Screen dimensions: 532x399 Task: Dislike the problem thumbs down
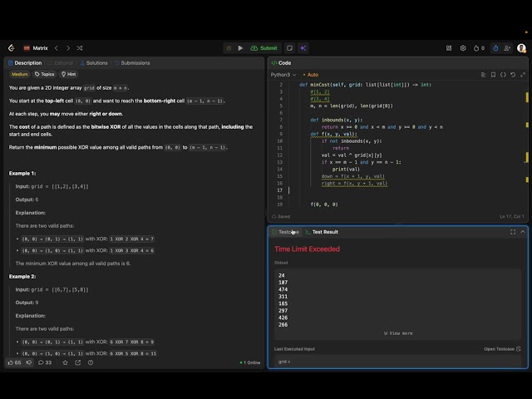[29, 362]
